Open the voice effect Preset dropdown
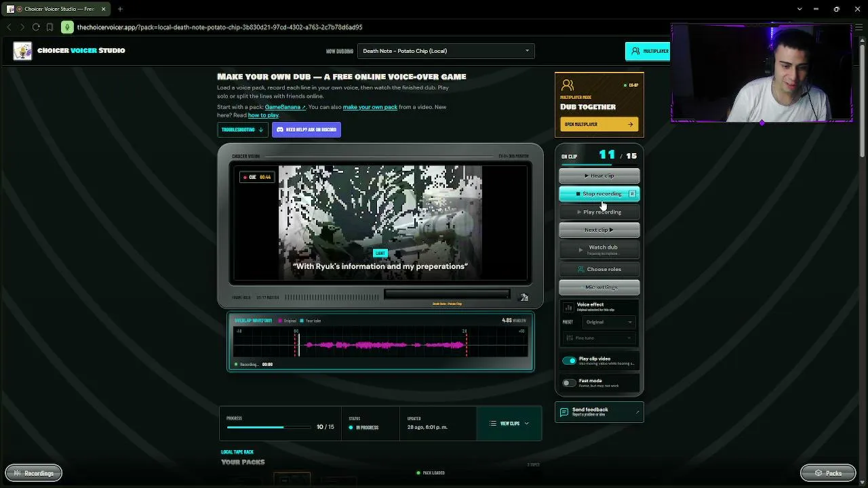The image size is (868, 488). click(x=608, y=322)
